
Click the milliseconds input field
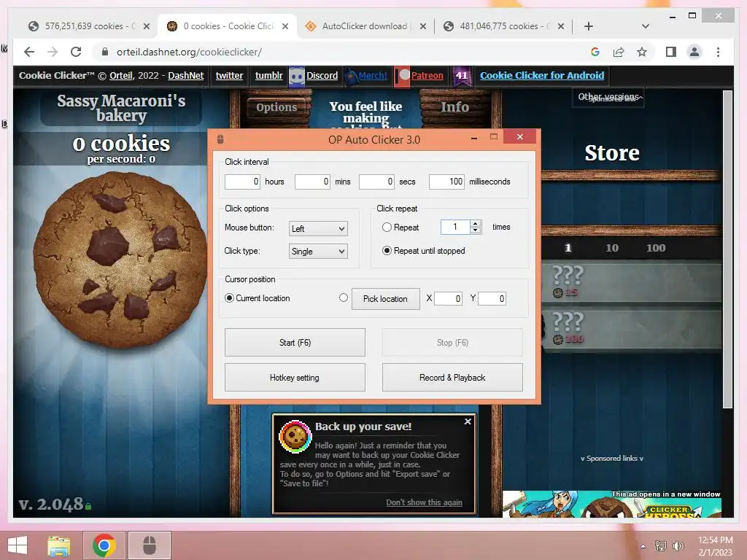[x=446, y=182]
